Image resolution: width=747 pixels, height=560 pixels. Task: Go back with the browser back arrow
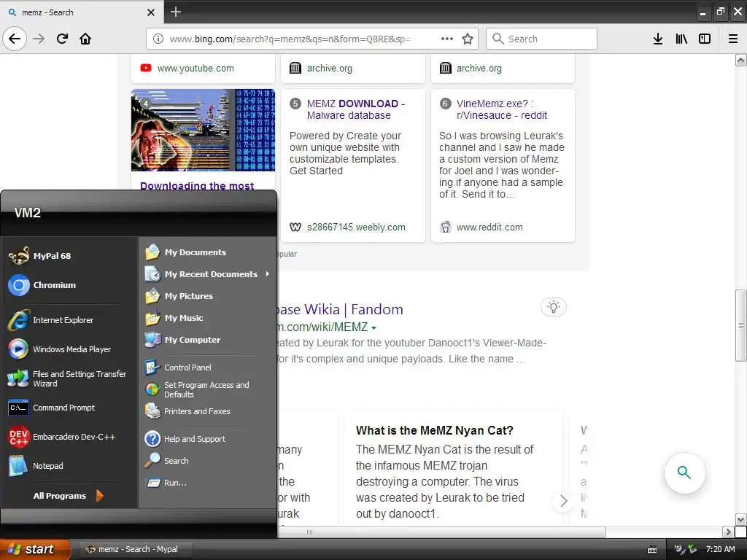coord(15,39)
